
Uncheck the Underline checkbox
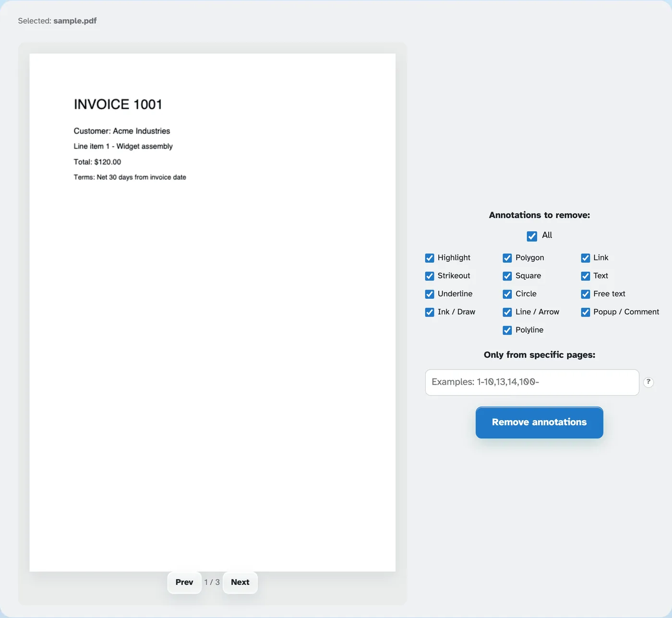[430, 294]
